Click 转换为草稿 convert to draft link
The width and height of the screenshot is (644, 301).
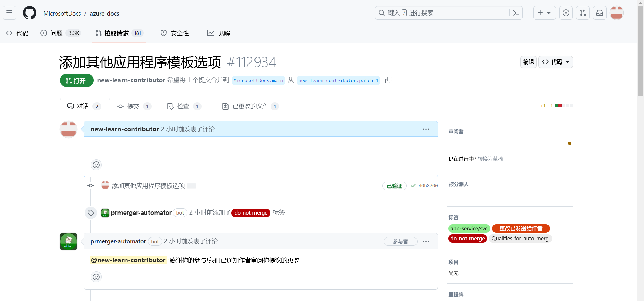click(x=490, y=159)
